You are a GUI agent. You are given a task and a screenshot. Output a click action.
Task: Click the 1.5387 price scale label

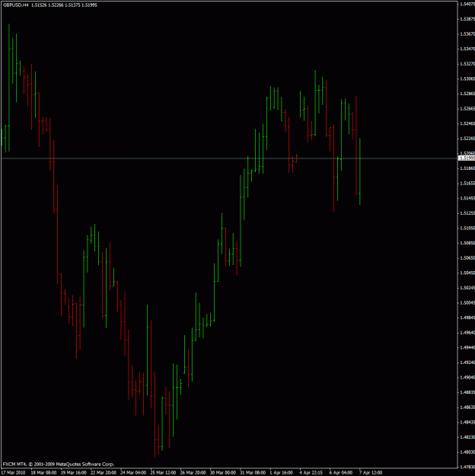click(467, 19)
